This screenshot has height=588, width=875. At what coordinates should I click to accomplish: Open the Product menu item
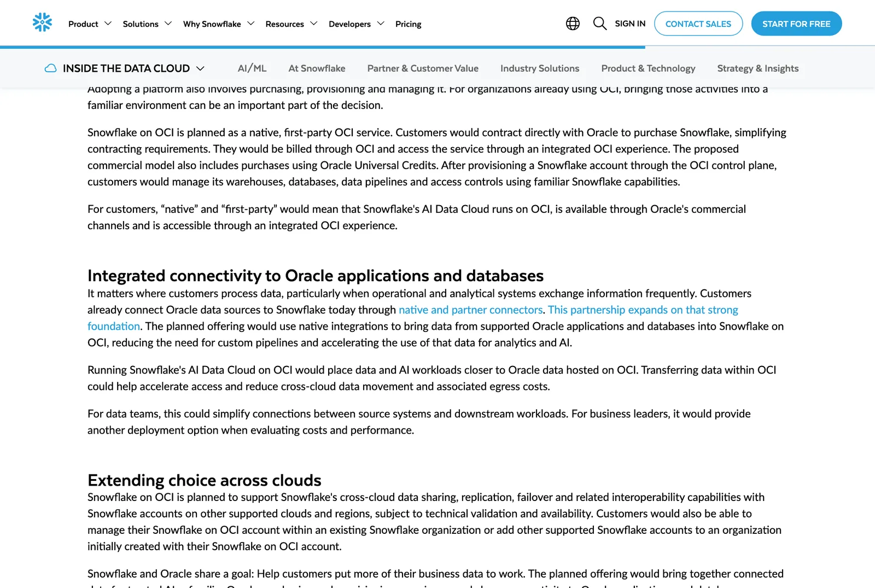coord(83,24)
